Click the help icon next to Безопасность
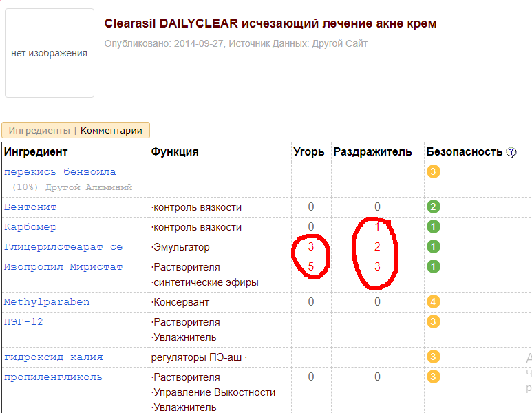The height and width of the screenshot is (413, 532). pos(511,152)
